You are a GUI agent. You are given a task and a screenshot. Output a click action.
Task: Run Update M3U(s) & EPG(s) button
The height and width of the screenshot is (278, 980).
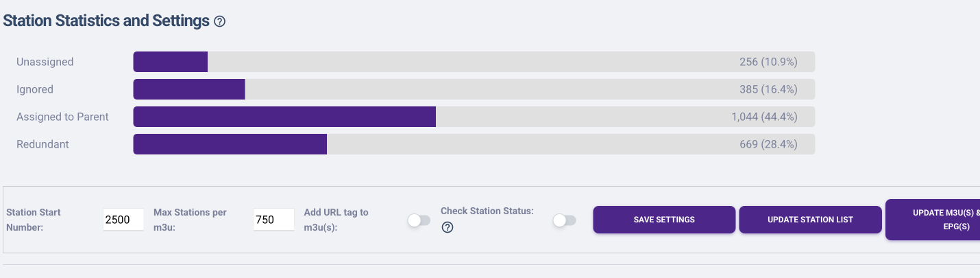point(933,220)
